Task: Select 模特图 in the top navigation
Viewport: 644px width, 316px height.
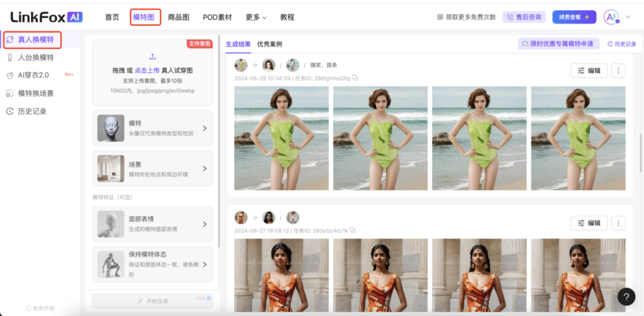Action: click(145, 17)
